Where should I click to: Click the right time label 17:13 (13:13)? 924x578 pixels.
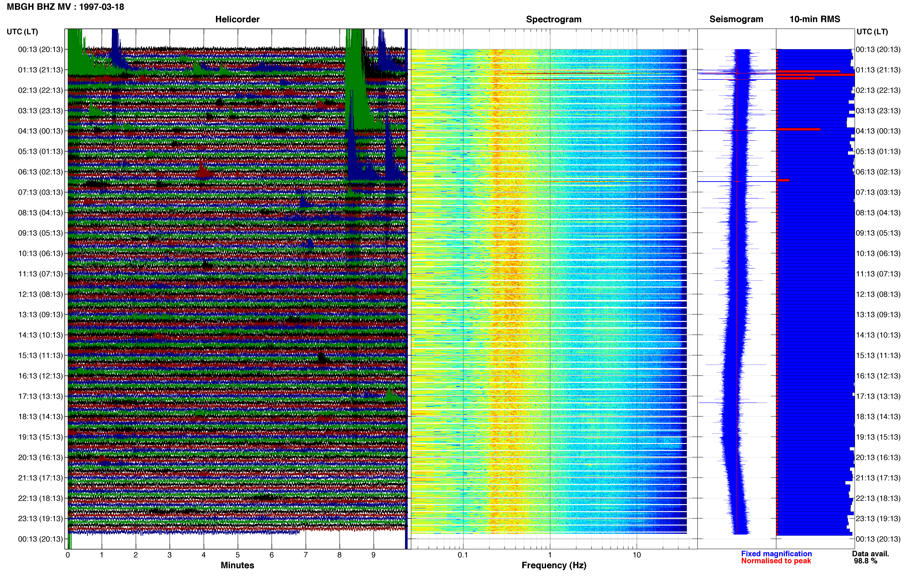(878, 396)
